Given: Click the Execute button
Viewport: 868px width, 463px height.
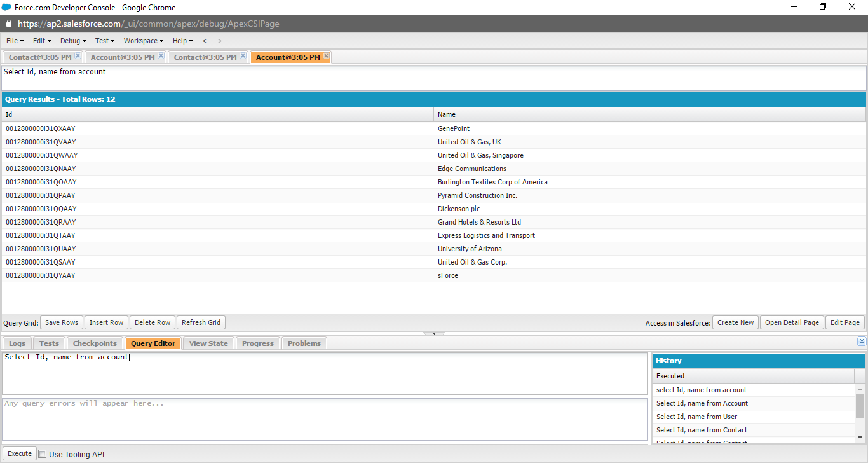Looking at the screenshot, I should click(20, 453).
